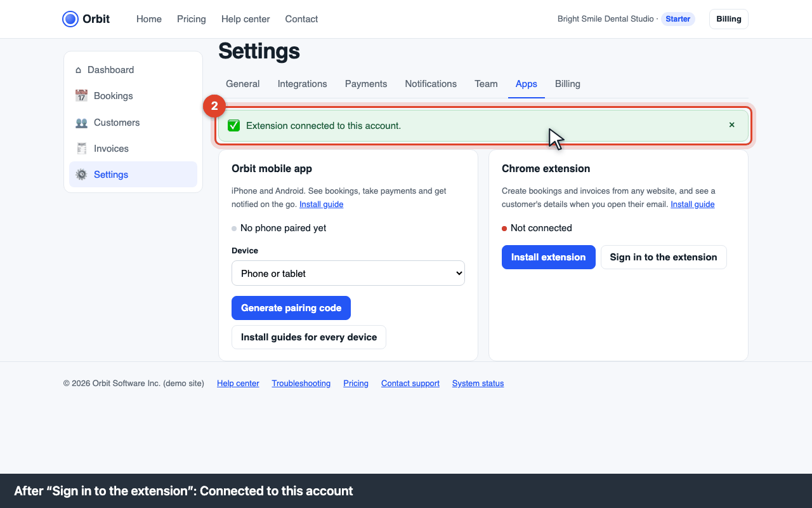Open the System status footer link
The image size is (812, 508).
[478, 384]
